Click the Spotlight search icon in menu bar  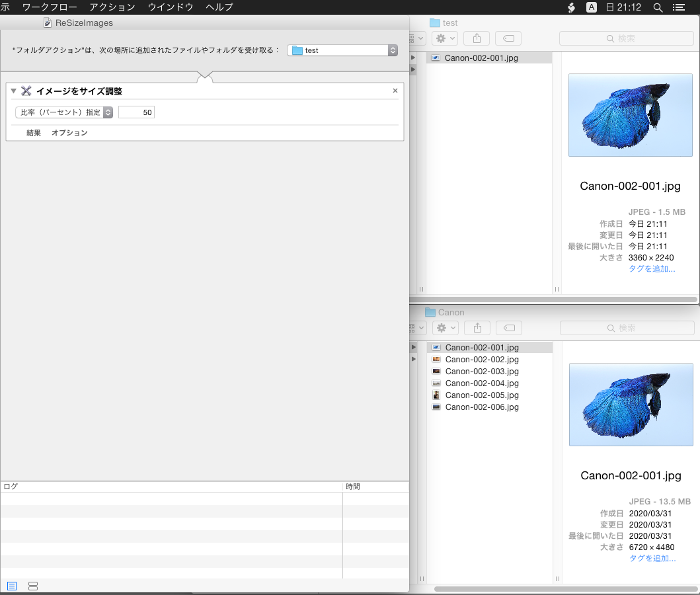coord(658,7)
